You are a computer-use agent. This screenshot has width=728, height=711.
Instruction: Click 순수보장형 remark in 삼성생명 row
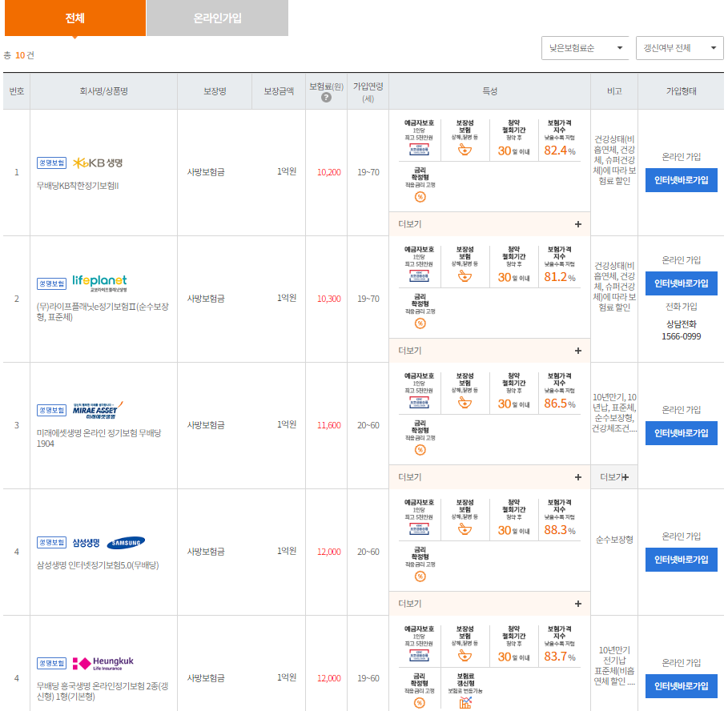(x=614, y=540)
